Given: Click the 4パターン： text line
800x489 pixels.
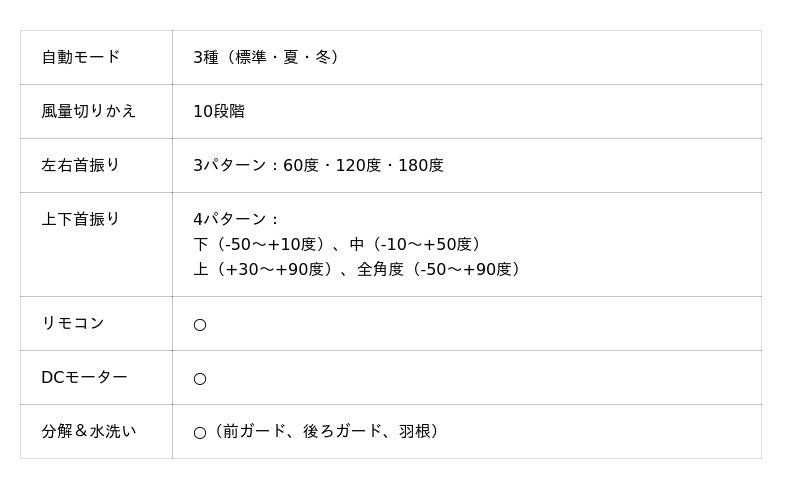Looking at the screenshot, I should click(236, 219).
